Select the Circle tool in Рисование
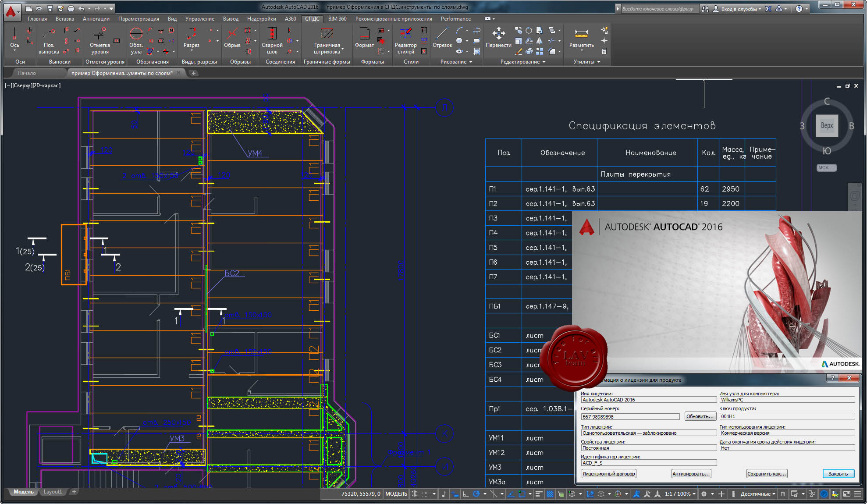This screenshot has height=504, width=867. click(459, 41)
